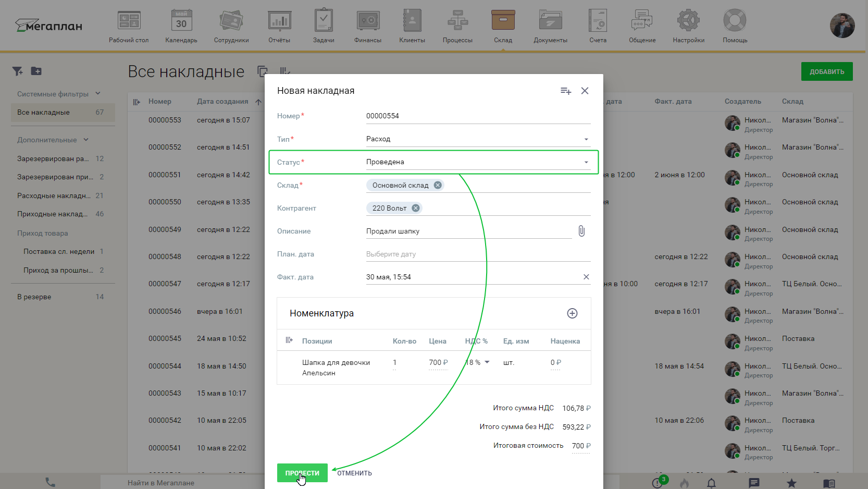Viewport: 868px width, 489px height.
Task: Edit the Номер field
Action: coord(478,116)
